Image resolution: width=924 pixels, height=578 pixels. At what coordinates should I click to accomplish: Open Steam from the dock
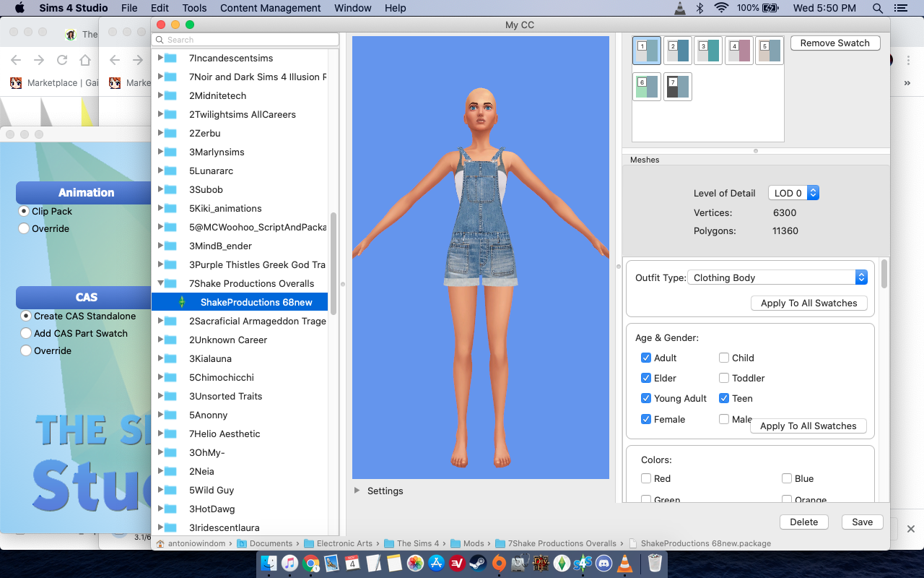(478, 563)
